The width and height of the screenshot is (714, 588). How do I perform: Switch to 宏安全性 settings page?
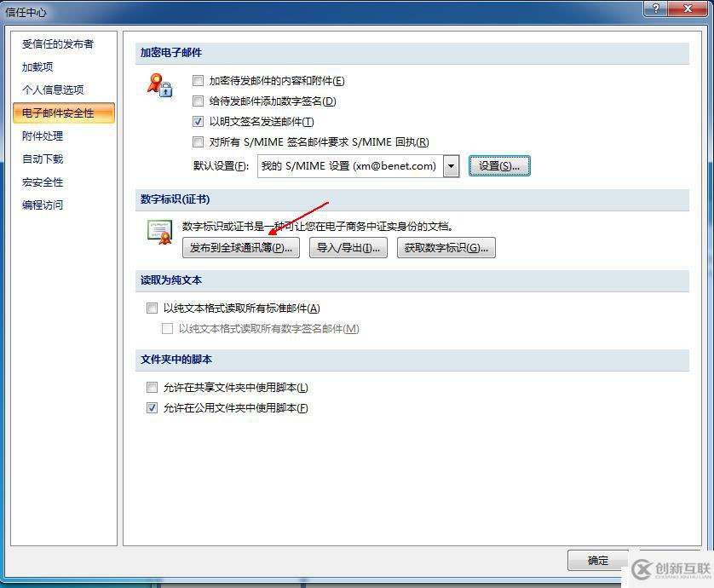pos(43,182)
